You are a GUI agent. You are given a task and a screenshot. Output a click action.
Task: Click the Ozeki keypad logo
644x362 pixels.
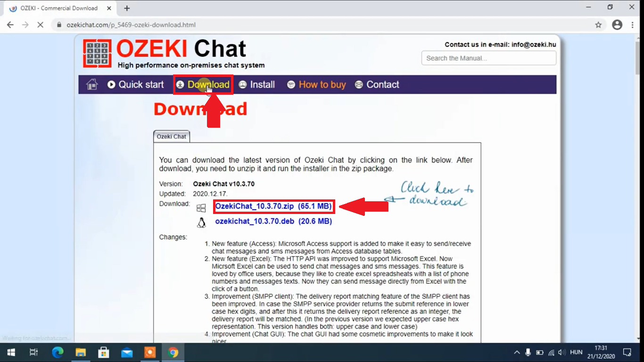tap(98, 53)
